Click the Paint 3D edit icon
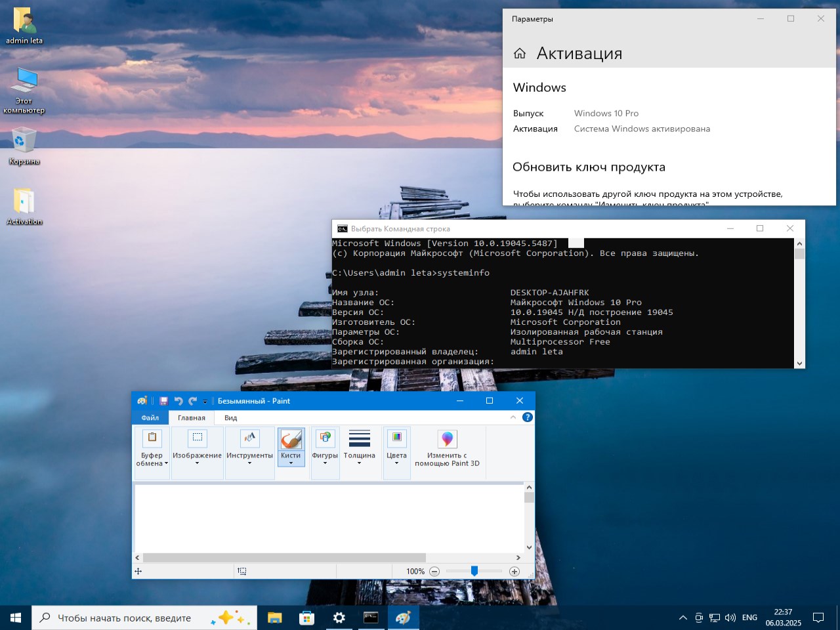The image size is (840, 630). [447, 438]
